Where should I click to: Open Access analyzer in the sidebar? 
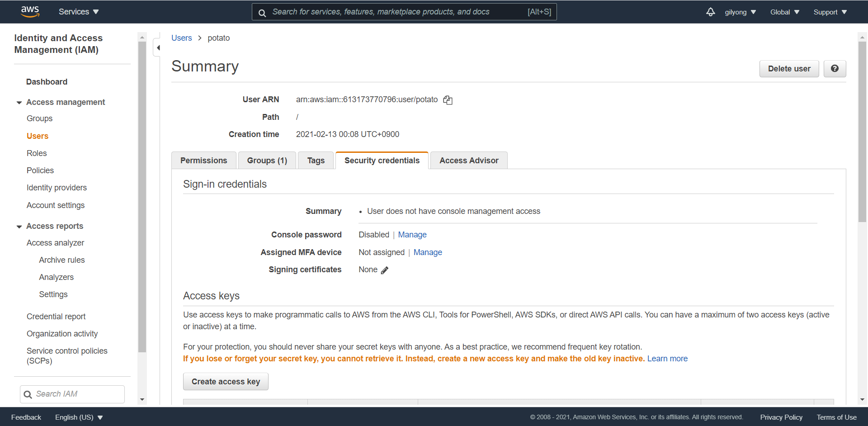point(55,243)
